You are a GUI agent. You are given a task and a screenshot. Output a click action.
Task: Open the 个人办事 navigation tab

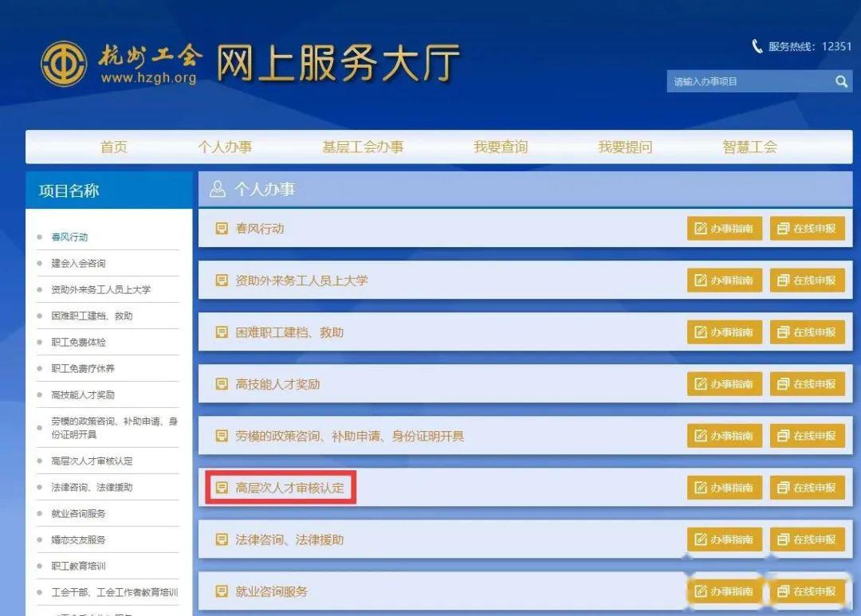[x=225, y=147]
